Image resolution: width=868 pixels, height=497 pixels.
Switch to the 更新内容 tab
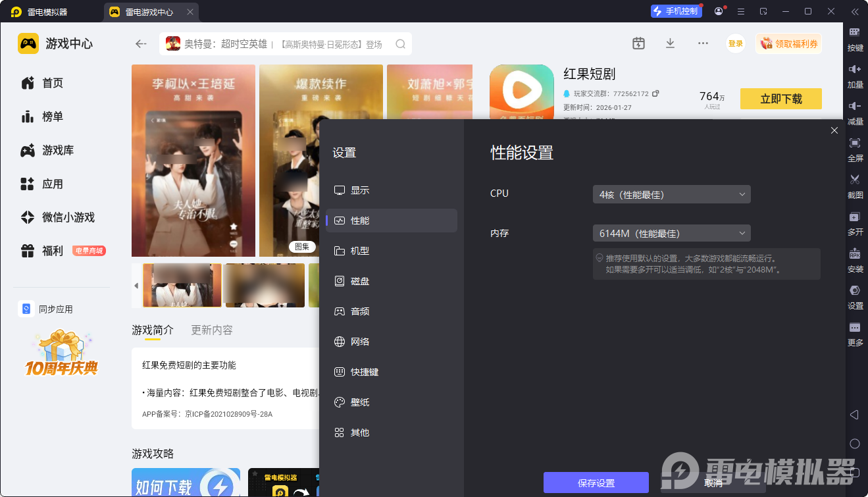(211, 330)
